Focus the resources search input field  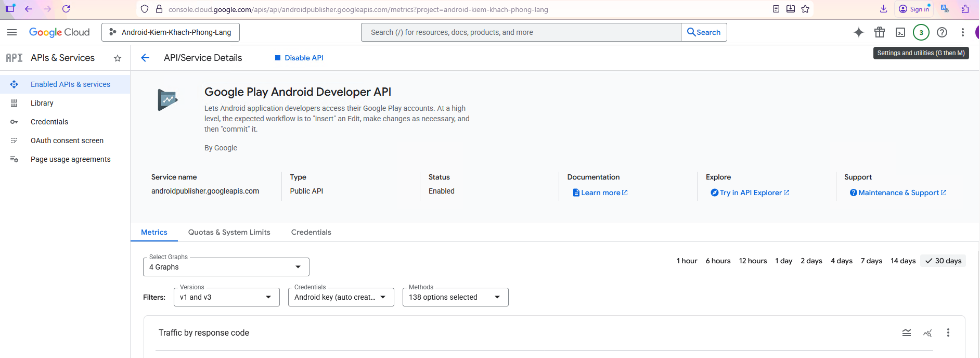(521, 32)
